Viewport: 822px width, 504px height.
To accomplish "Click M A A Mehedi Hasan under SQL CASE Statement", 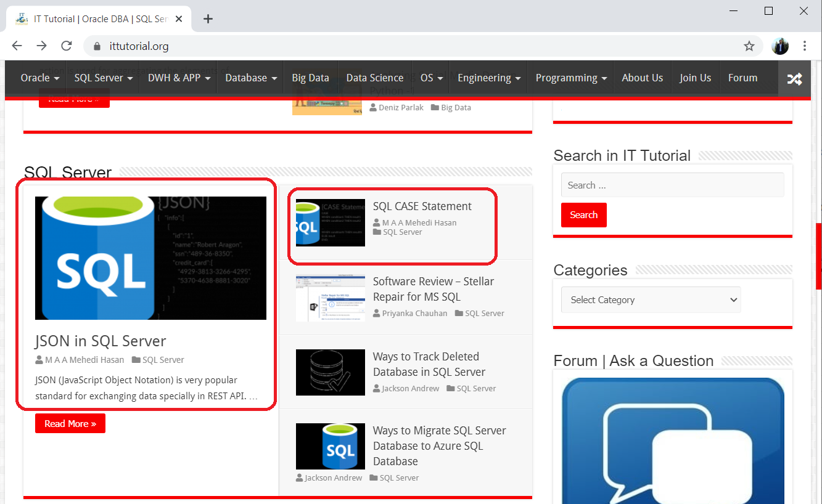I will click(x=419, y=222).
